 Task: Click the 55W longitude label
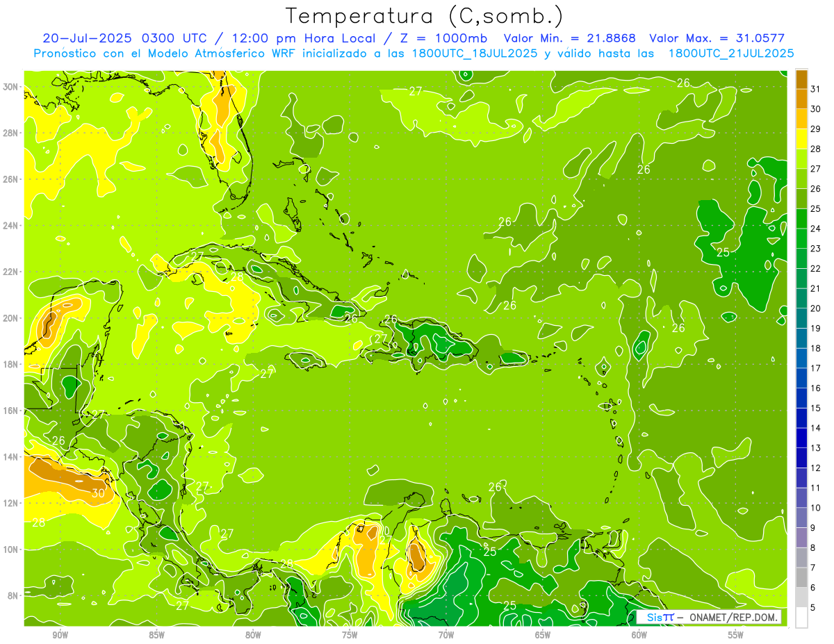tap(736, 635)
